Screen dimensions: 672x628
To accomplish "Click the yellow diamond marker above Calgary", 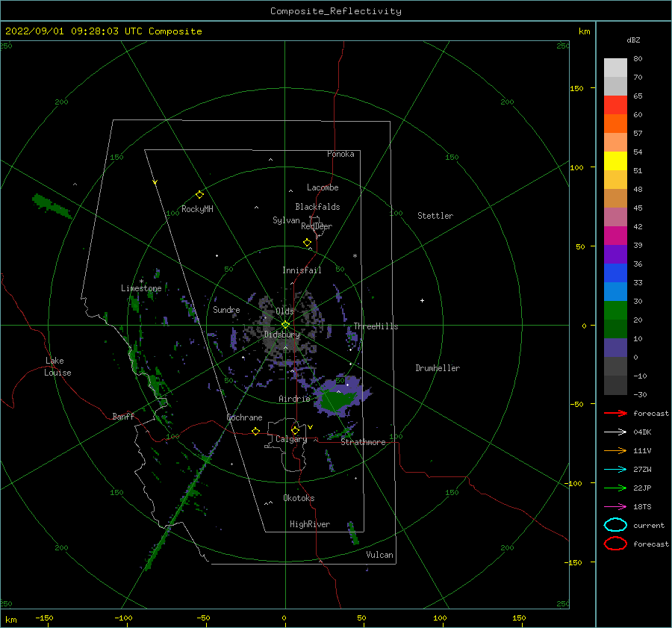I will (x=295, y=430).
